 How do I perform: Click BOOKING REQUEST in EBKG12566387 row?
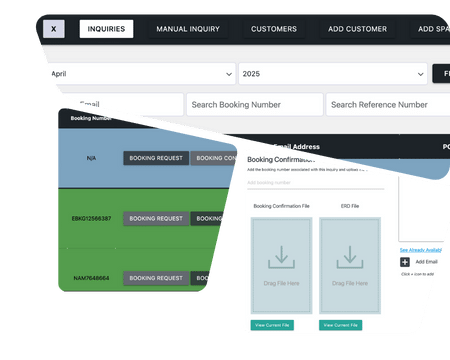[x=156, y=219]
